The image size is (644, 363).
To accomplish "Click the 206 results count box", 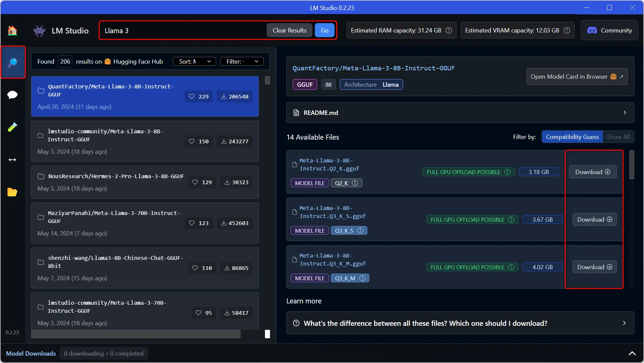I will [65, 61].
